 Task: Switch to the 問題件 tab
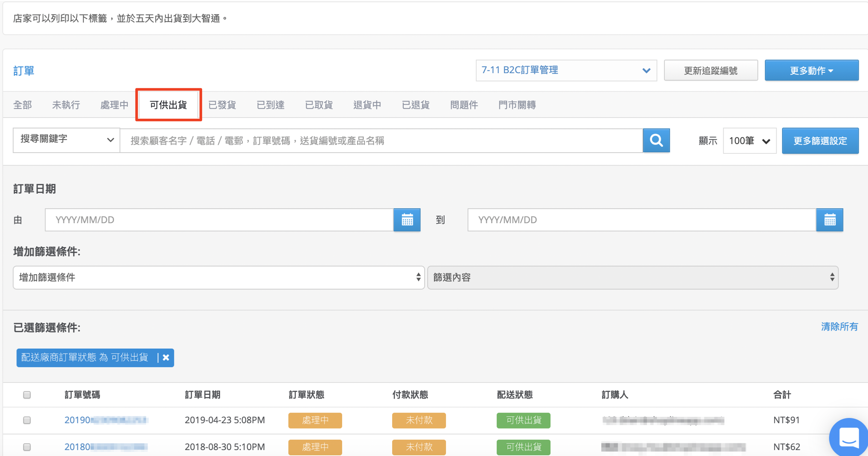tap(464, 105)
